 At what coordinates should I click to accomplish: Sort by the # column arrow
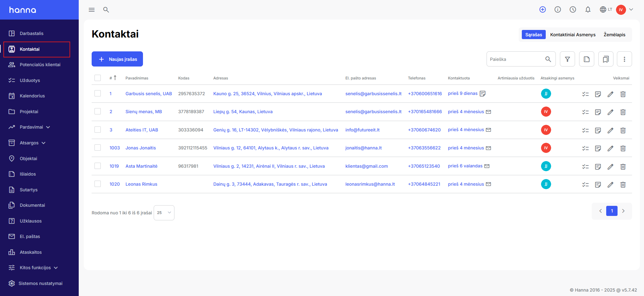pos(115,78)
